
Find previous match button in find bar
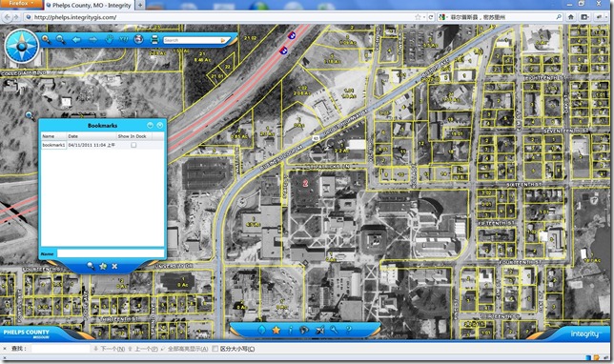point(143,349)
